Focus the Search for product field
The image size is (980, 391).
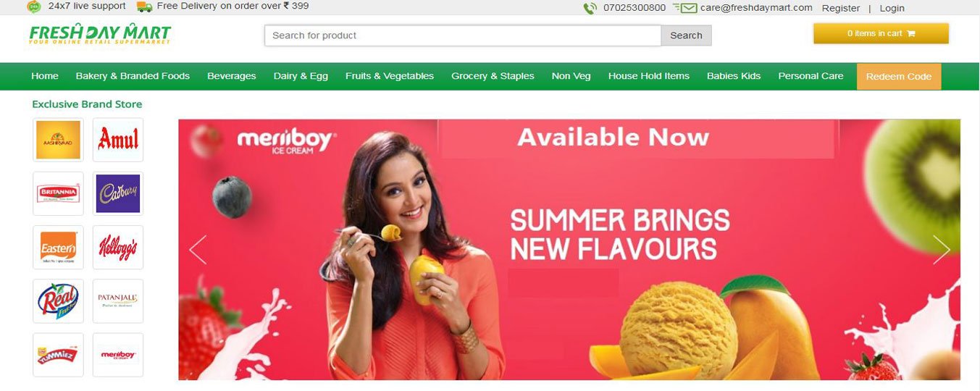coord(463,35)
